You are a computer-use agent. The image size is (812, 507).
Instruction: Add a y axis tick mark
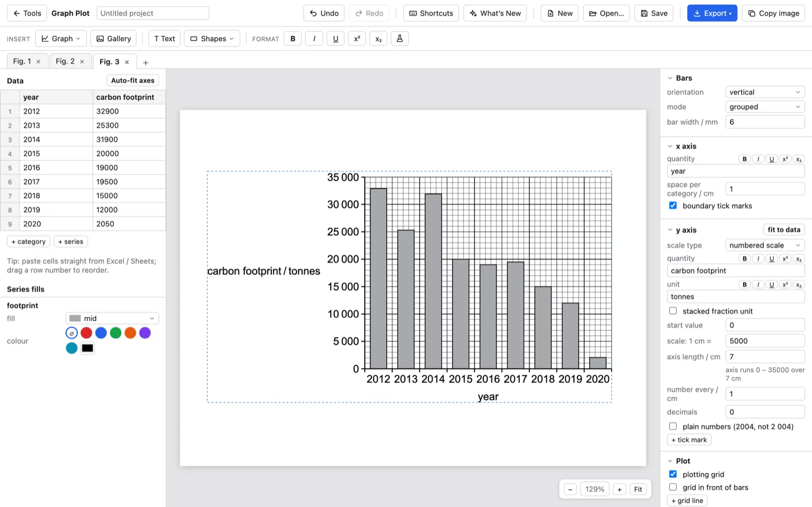(x=689, y=440)
